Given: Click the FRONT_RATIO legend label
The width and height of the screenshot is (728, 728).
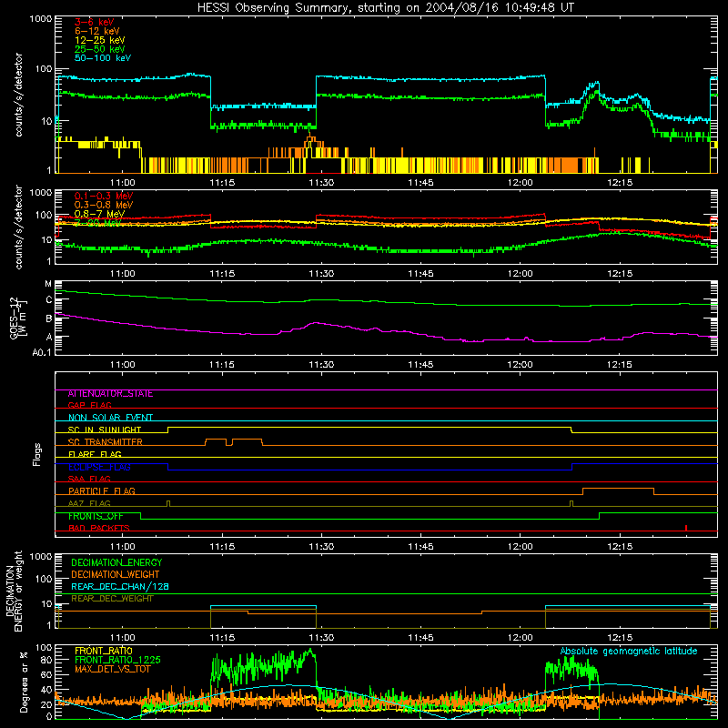Looking at the screenshot, I should point(104,651).
